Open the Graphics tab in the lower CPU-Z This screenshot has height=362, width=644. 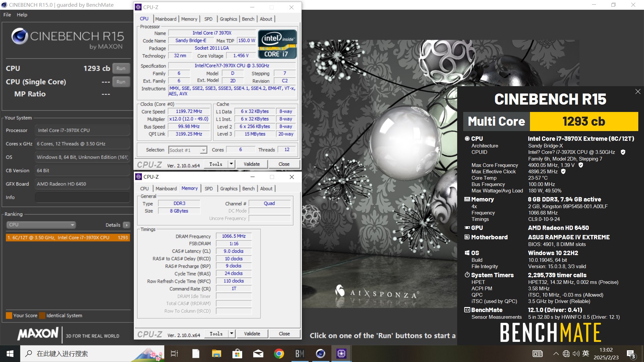click(x=229, y=189)
